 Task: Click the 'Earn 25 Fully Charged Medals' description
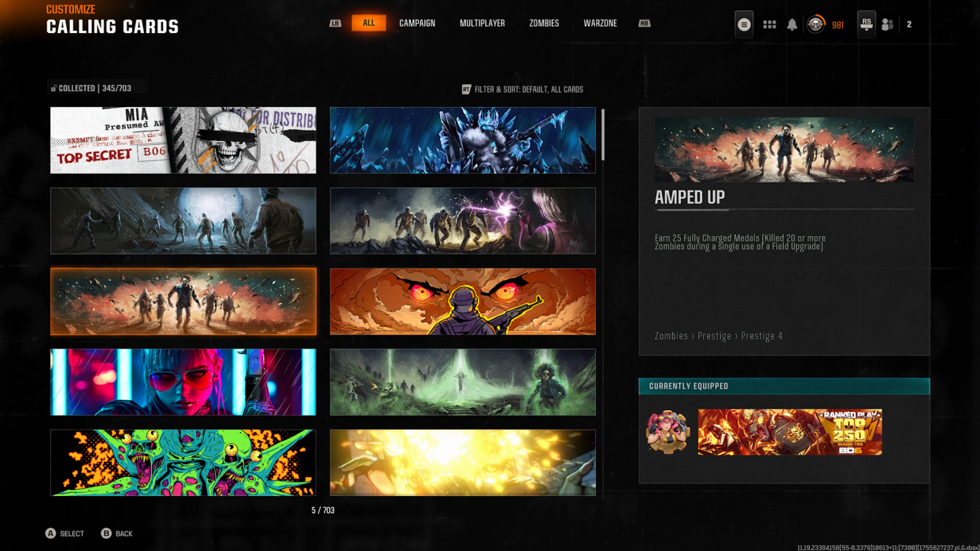click(x=740, y=242)
